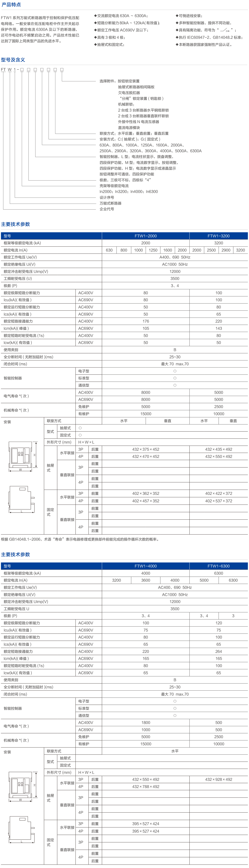The image size is (249, 868).
Task: Click dimension value '432×435×492'
Action: pos(219,449)
